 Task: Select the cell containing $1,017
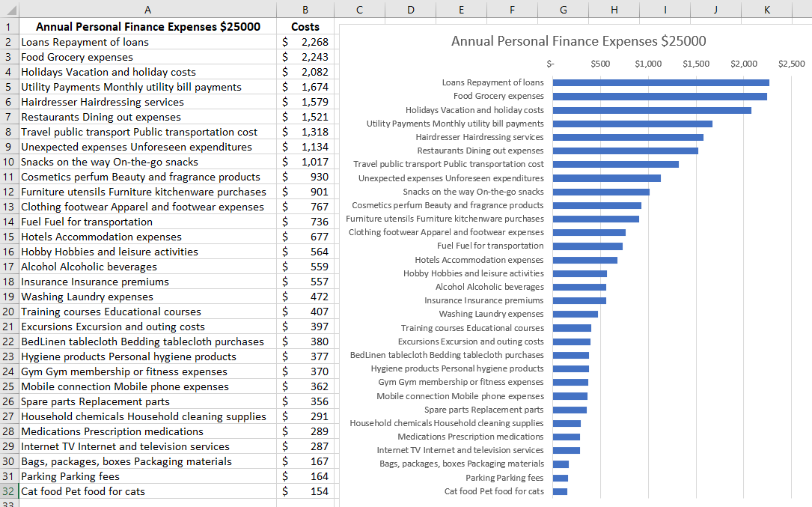[x=305, y=162]
